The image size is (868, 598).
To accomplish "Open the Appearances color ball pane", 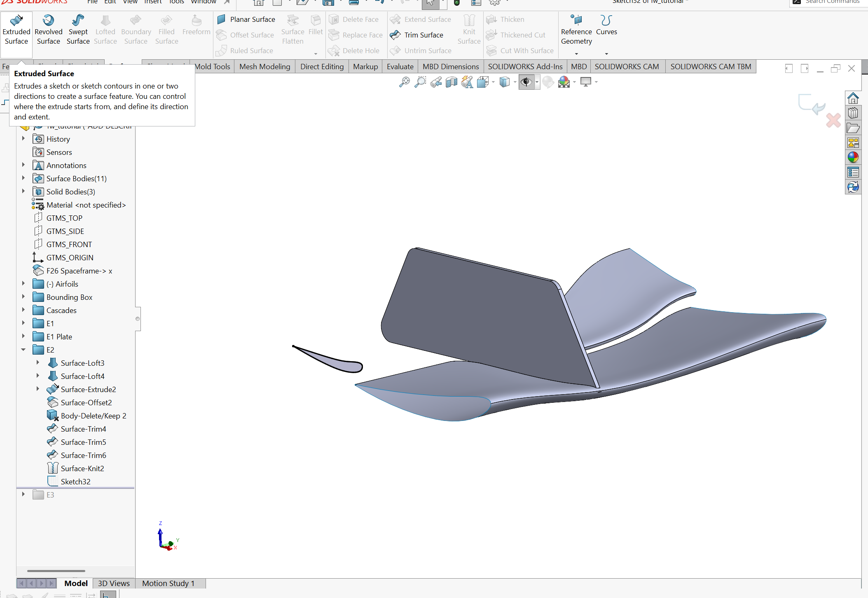I will pyautogui.click(x=853, y=157).
